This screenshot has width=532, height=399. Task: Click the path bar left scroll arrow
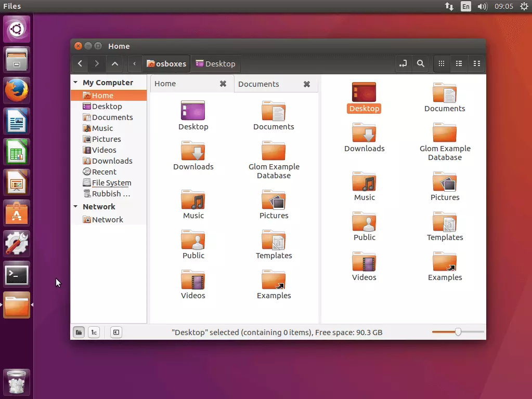click(x=135, y=64)
